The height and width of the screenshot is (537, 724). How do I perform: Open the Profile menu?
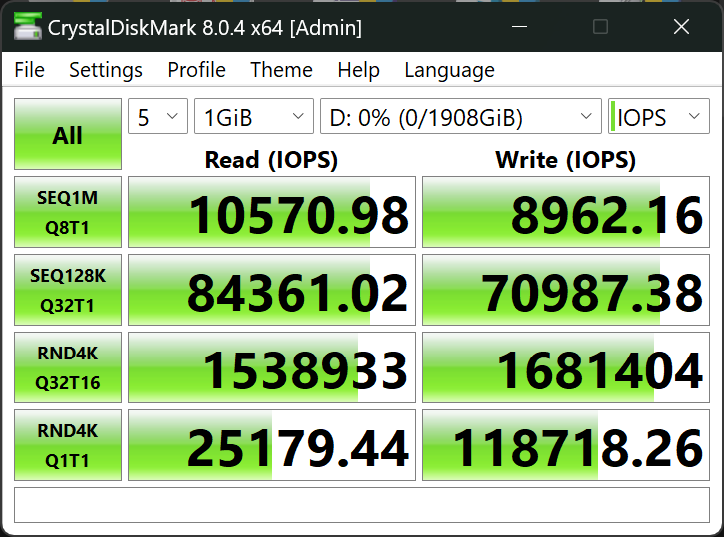point(196,70)
